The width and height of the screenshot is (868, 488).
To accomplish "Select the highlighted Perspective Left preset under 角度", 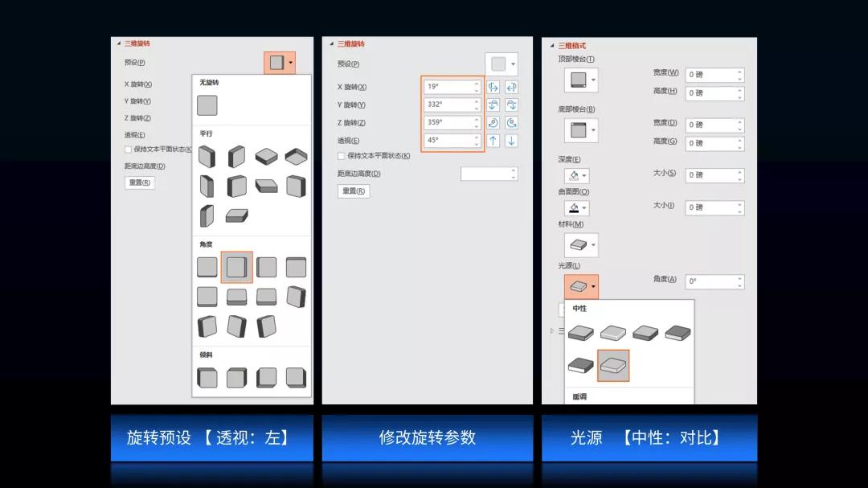I will tap(237, 267).
